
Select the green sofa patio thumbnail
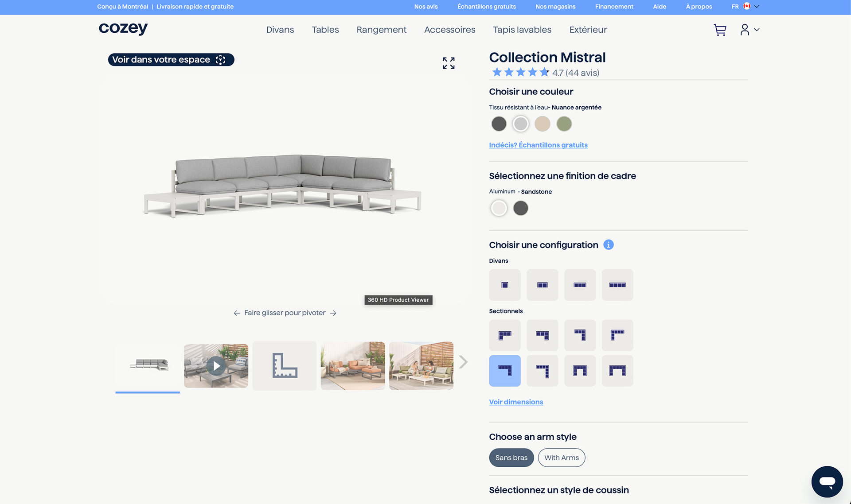[421, 366]
